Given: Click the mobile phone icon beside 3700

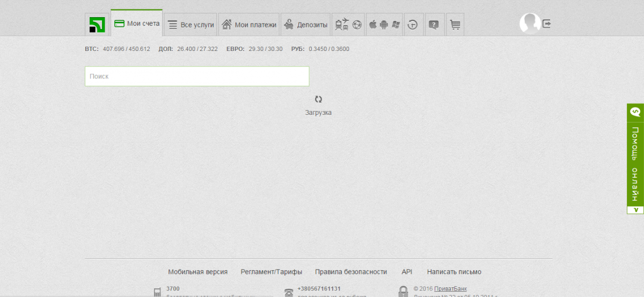Looking at the screenshot, I should pos(158,292).
